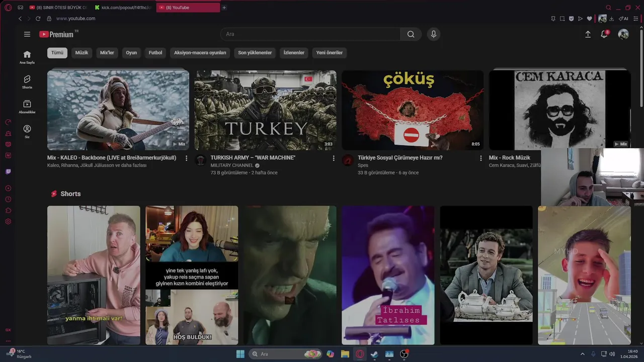
Task: Open browser downloads icon
Action: point(612,19)
